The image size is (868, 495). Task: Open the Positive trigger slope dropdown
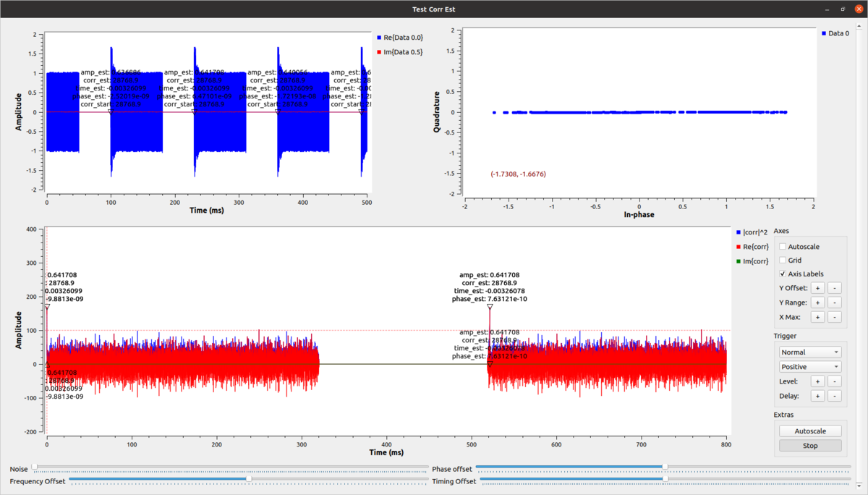(809, 367)
